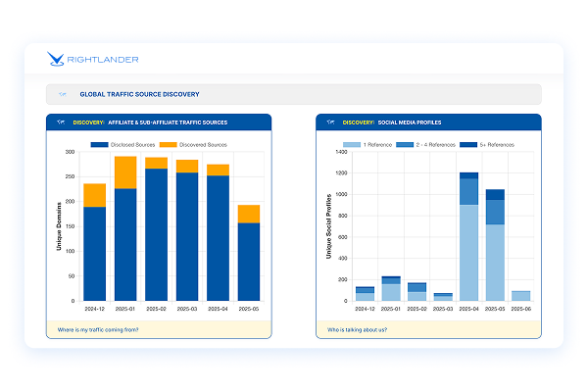Click the orange Discovered portion of 2025-01 bar

pos(125,172)
